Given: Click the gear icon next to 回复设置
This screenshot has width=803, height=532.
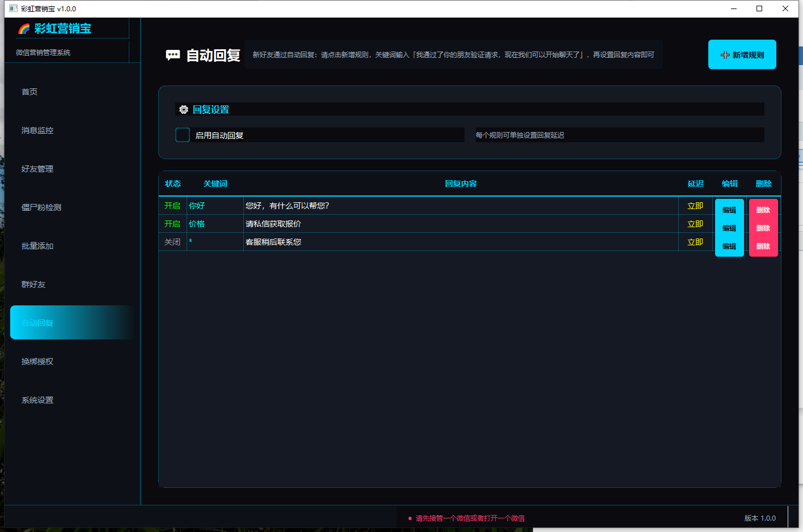Looking at the screenshot, I should [184, 110].
